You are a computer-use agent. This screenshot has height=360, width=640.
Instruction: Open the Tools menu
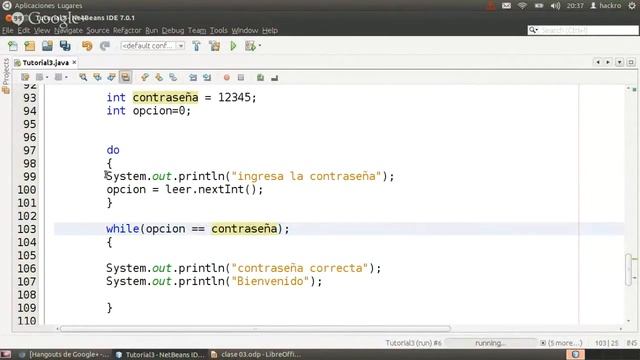219,30
